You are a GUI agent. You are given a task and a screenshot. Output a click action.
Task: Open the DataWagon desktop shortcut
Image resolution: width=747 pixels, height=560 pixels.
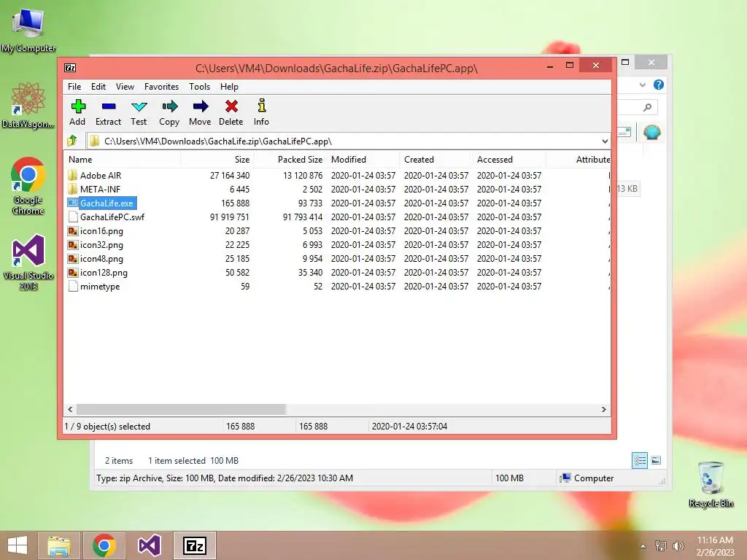click(x=28, y=105)
